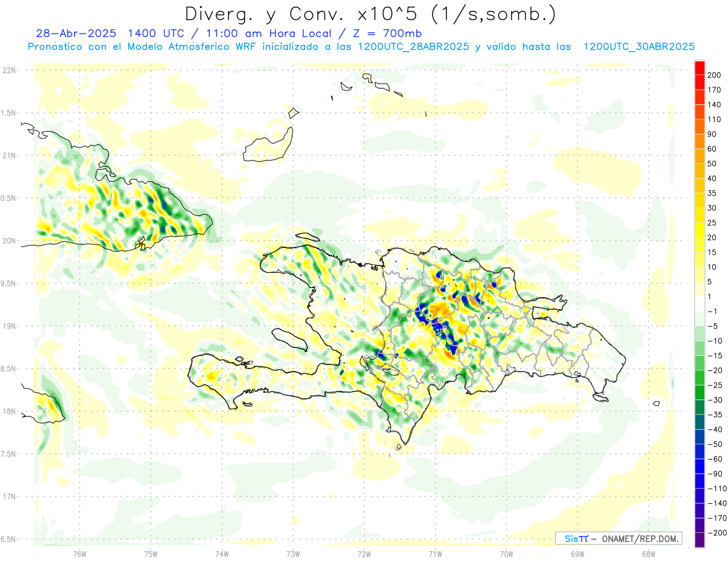This screenshot has height=562, width=728.
Task: Click the latitude axis label '7.5N'
Action: pyautogui.click(x=9, y=454)
